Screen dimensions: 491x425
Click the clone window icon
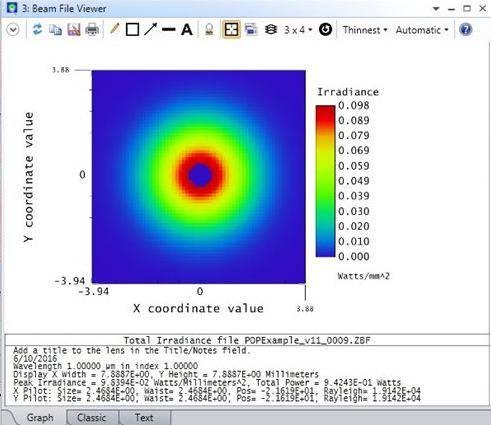251,30
